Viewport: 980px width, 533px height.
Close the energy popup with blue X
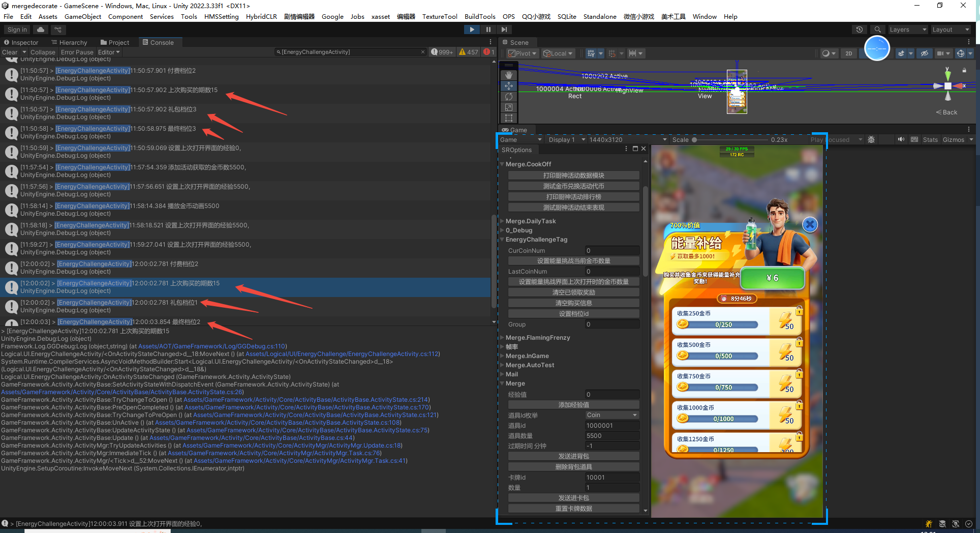(810, 224)
